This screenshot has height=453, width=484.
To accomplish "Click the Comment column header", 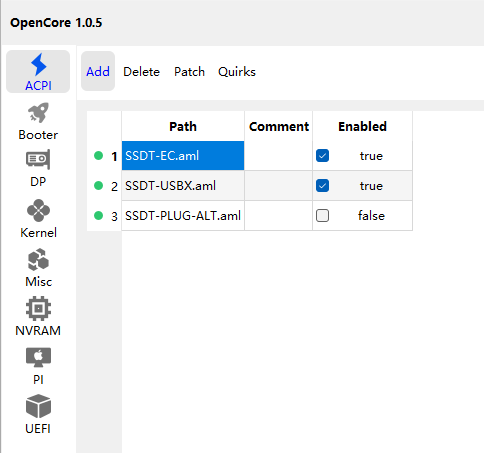I will coord(279,126).
